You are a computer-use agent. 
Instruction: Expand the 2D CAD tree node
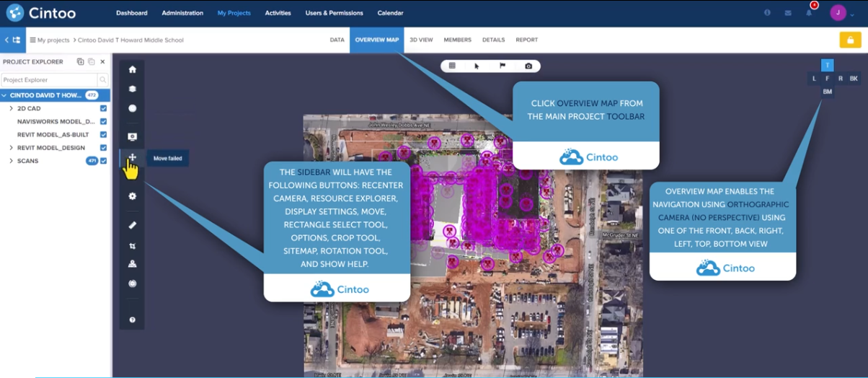click(x=11, y=108)
